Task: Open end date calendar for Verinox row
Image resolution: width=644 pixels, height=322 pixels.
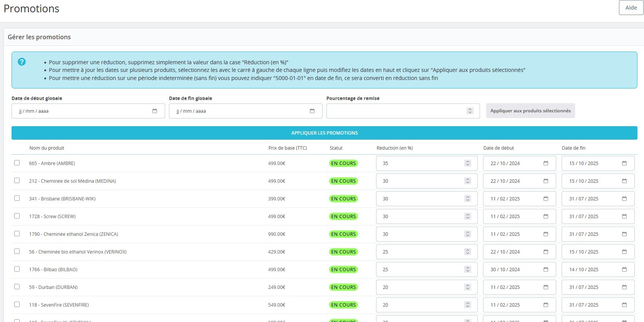Action: (x=624, y=252)
